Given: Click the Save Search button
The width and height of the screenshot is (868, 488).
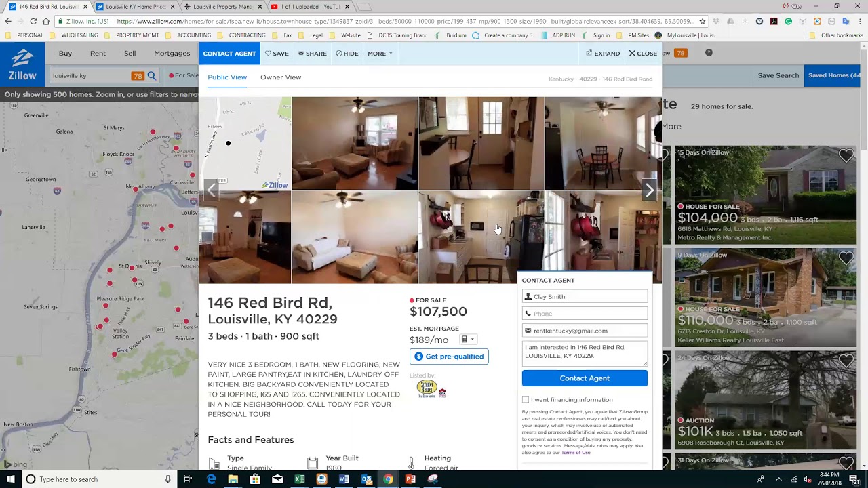Looking at the screenshot, I should tap(778, 75).
